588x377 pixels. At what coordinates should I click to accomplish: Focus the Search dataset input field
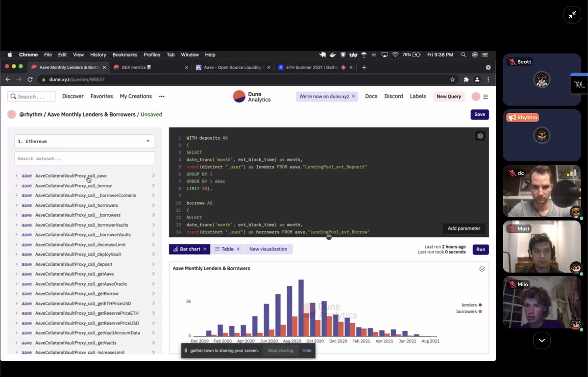(x=85, y=158)
